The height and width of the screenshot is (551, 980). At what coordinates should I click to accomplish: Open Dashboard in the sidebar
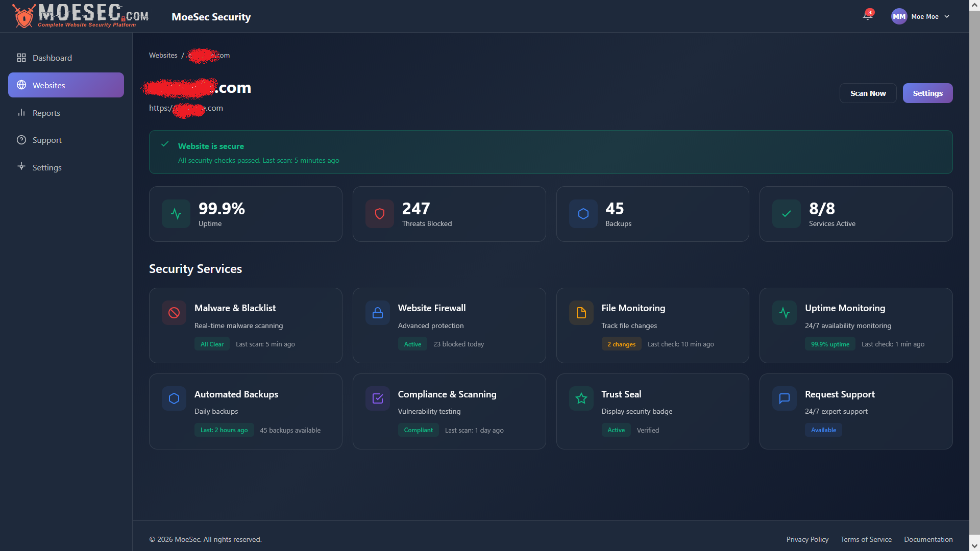52,58
